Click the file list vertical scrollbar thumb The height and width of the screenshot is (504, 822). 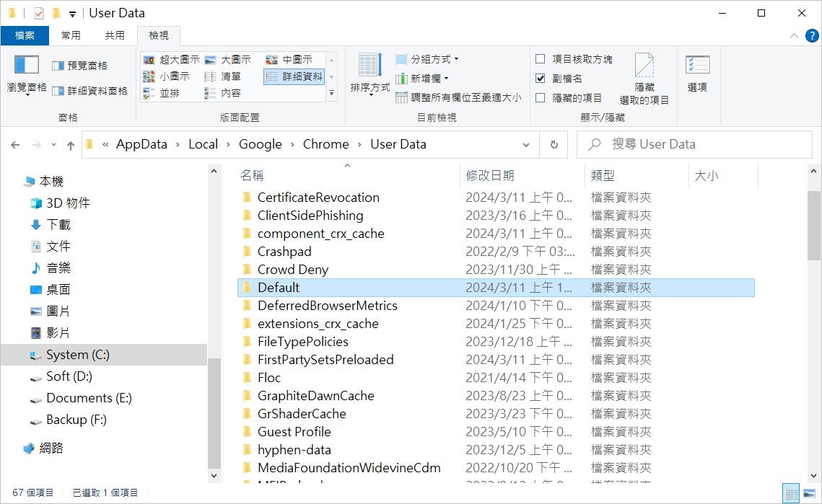tap(813, 225)
